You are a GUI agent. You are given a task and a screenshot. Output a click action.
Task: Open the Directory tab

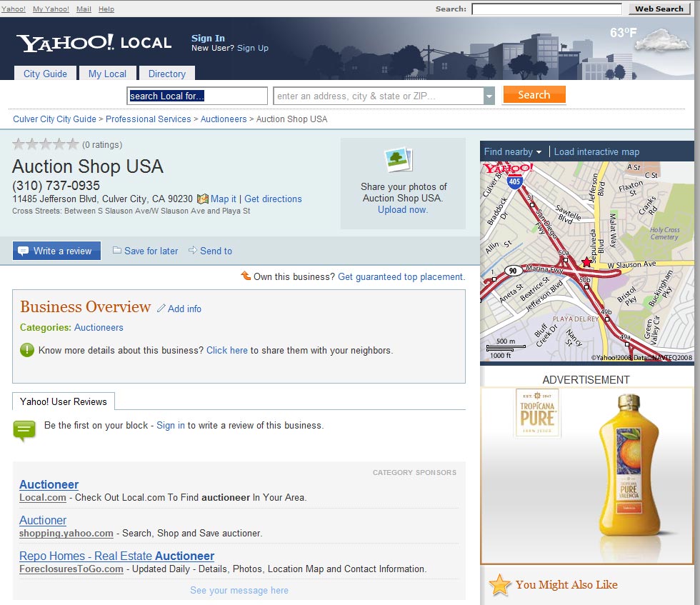[167, 74]
